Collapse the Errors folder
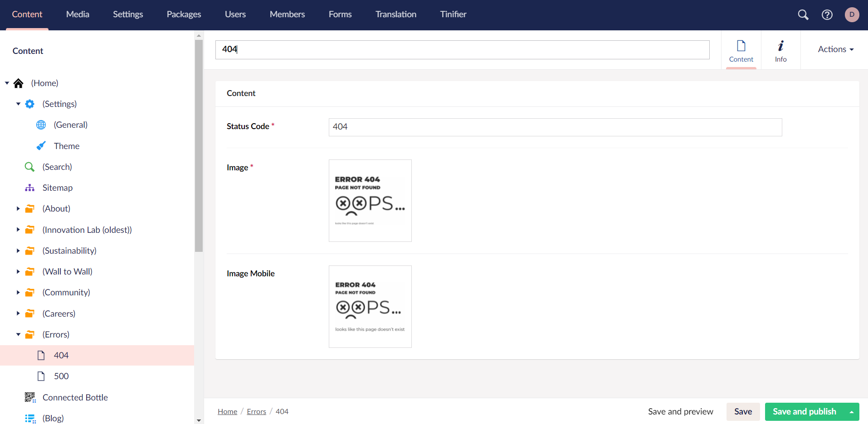The image size is (868, 424). pos(18,334)
